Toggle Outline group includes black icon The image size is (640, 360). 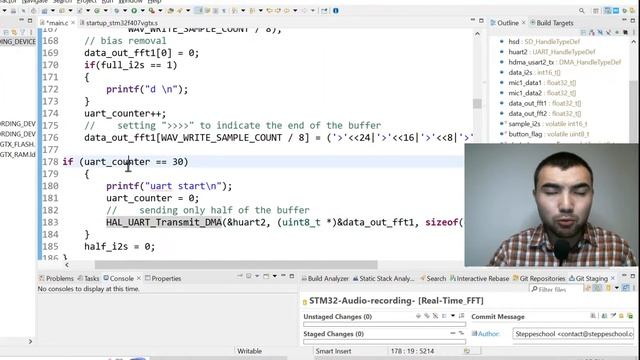coord(625,32)
